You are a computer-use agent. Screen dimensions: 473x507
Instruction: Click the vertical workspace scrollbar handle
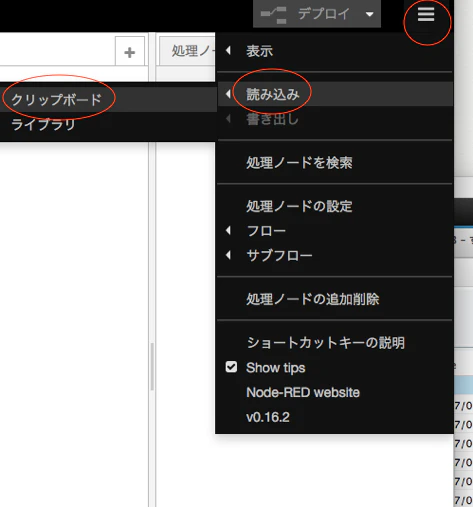pyautogui.click(x=152, y=367)
